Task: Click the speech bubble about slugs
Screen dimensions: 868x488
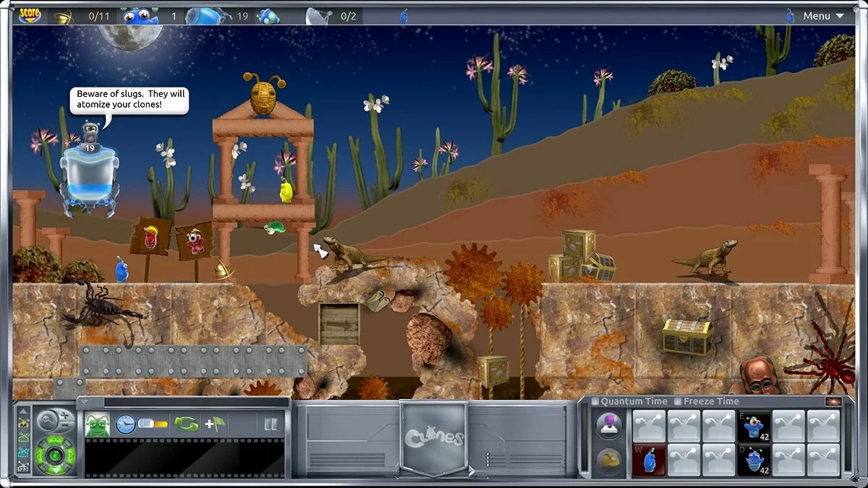Action: (129, 100)
